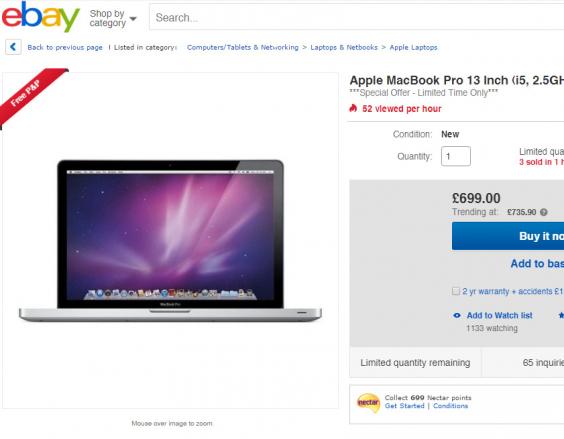
Task: Click the back arrow icon
Action: point(13,47)
